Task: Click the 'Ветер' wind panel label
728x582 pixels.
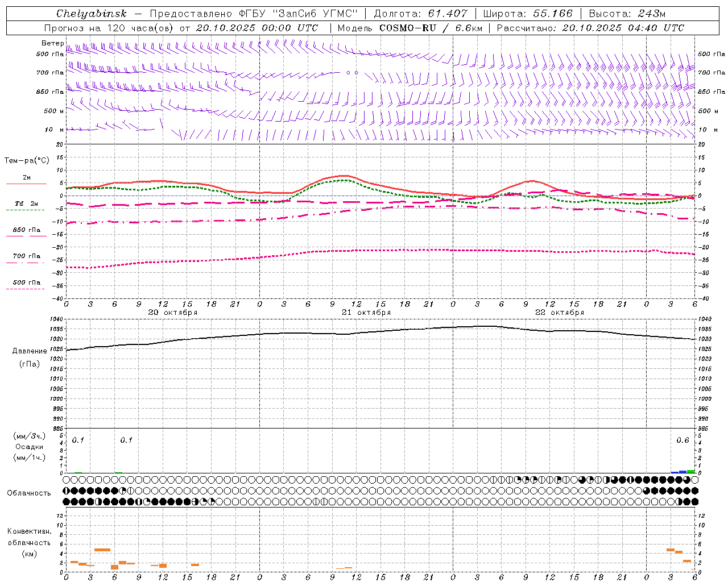Action: pyautogui.click(x=52, y=43)
